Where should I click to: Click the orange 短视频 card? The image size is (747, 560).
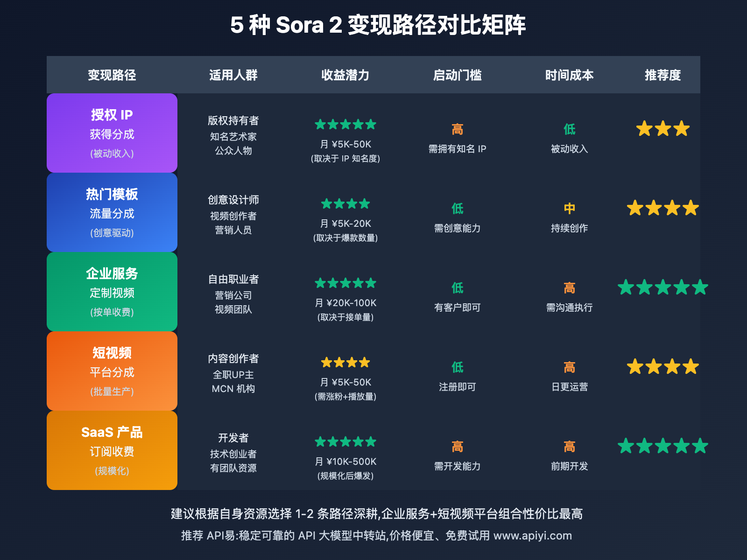[112, 371]
